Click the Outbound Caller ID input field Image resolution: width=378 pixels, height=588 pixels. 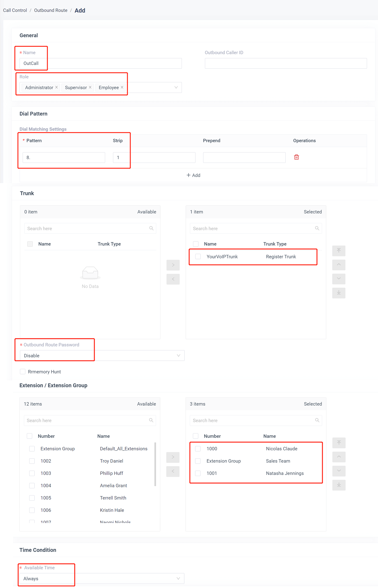pos(285,63)
